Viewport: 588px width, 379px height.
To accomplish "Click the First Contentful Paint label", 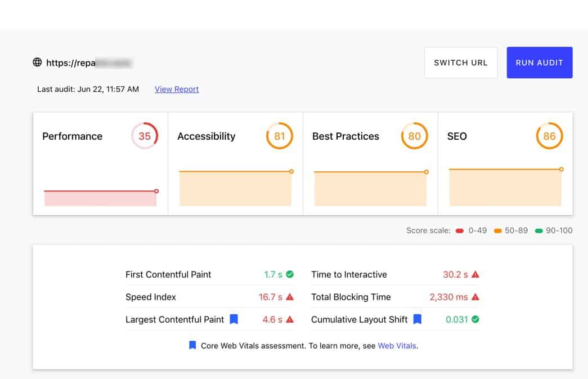I will 168,274.
